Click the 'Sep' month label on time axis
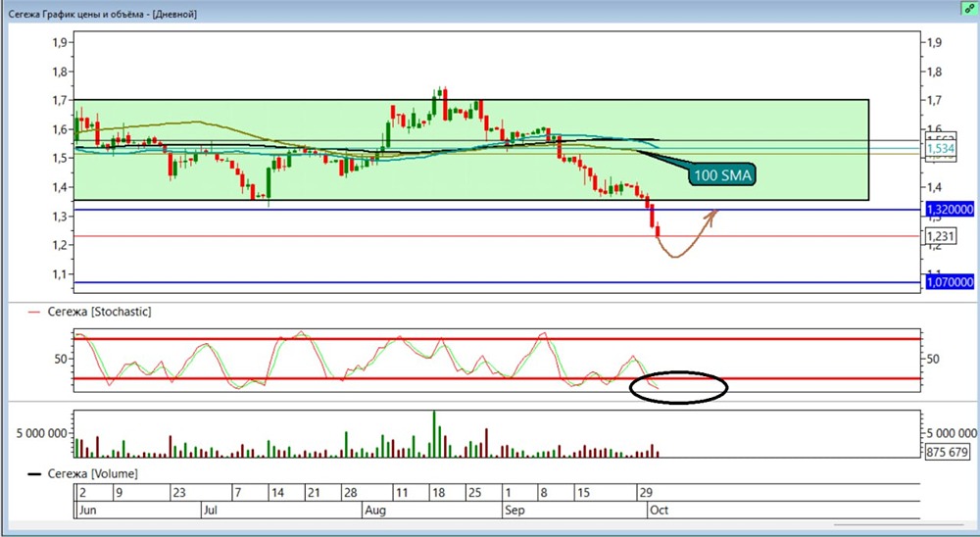 pyautogui.click(x=515, y=511)
